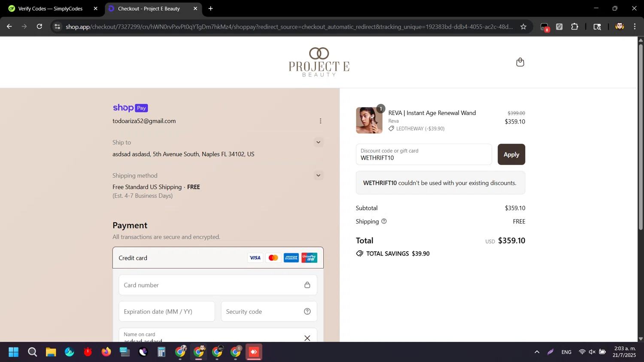Click the Name on card field

(218, 335)
